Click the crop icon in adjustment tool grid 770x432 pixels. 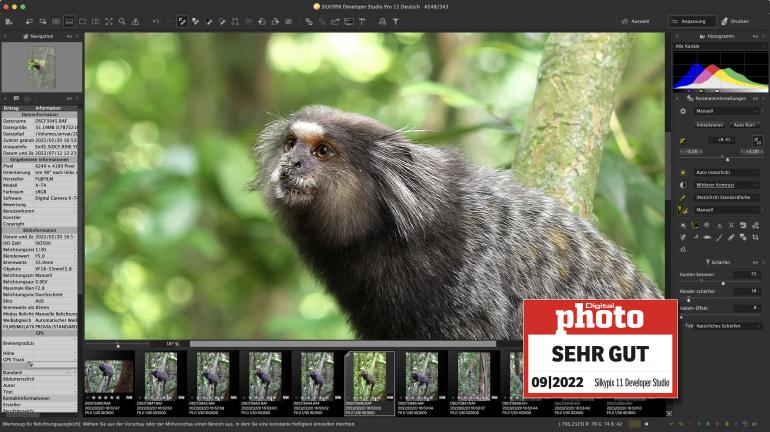[755, 238]
